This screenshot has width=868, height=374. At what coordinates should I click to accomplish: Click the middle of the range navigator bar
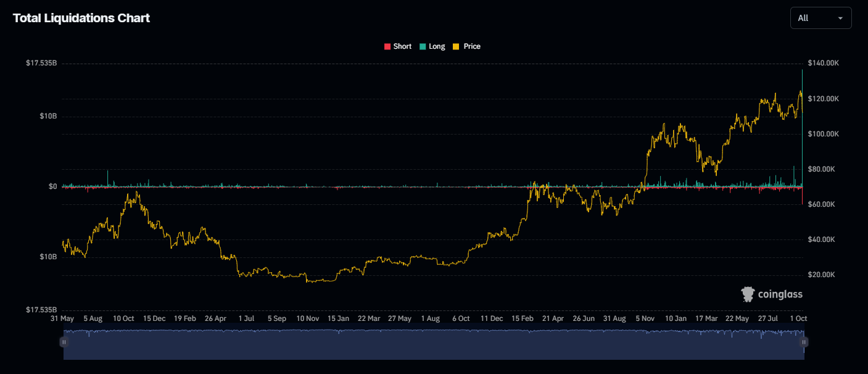point(434,344)
